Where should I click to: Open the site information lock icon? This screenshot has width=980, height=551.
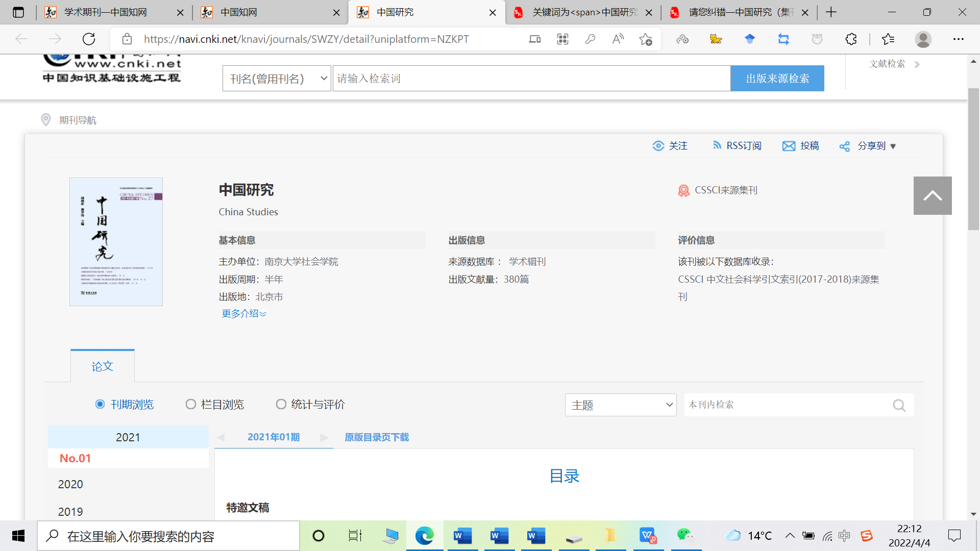click(x=127, y=39)
